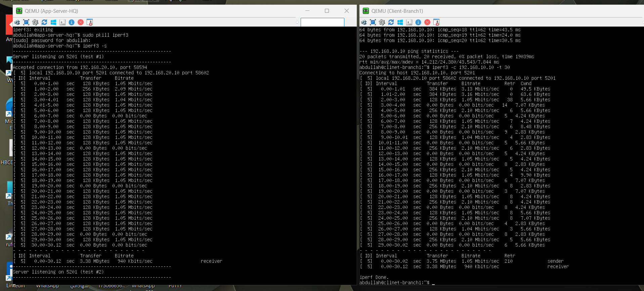Viewport: 644px width, 291px height.
Task: Click the keyboard key icon in Client-Branch1 toolbar
Action: click(409, 22)
